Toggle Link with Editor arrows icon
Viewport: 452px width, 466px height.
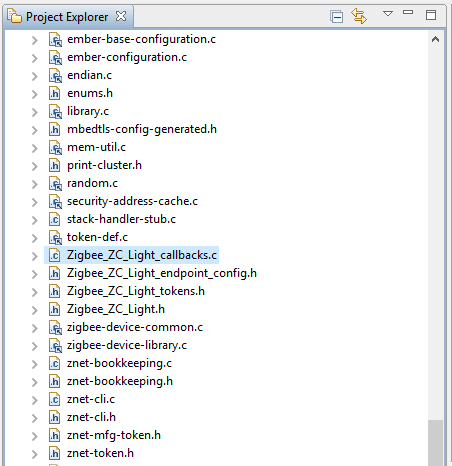click(359, 16)
